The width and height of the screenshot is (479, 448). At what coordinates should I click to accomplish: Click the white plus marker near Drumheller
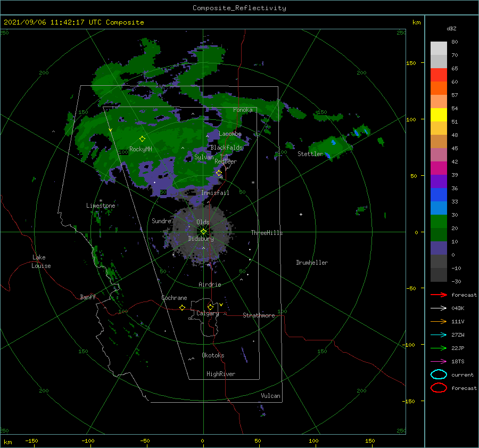301,214
